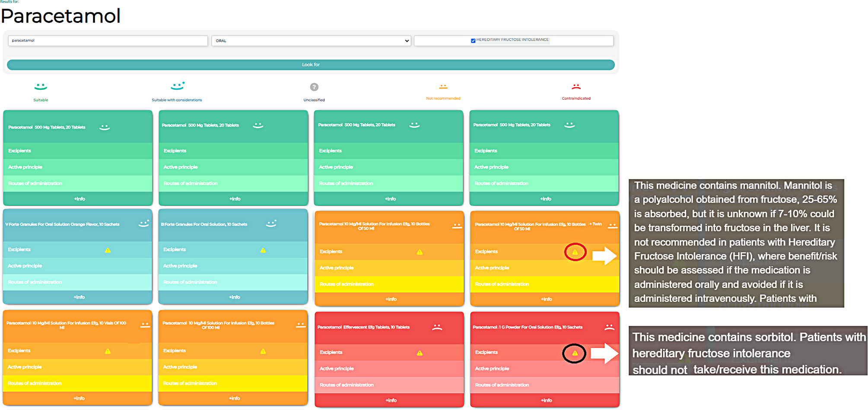Open +info on the fourth Paracetamol 500 Mg Tablets card
This screenshot has height=410, width=868.
(x=545, y=199)
